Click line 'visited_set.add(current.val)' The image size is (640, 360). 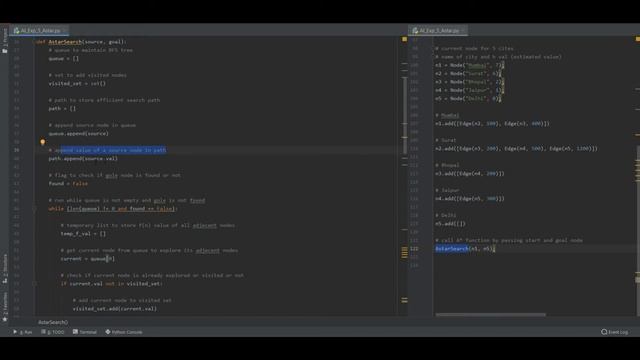tap(115, 309)
